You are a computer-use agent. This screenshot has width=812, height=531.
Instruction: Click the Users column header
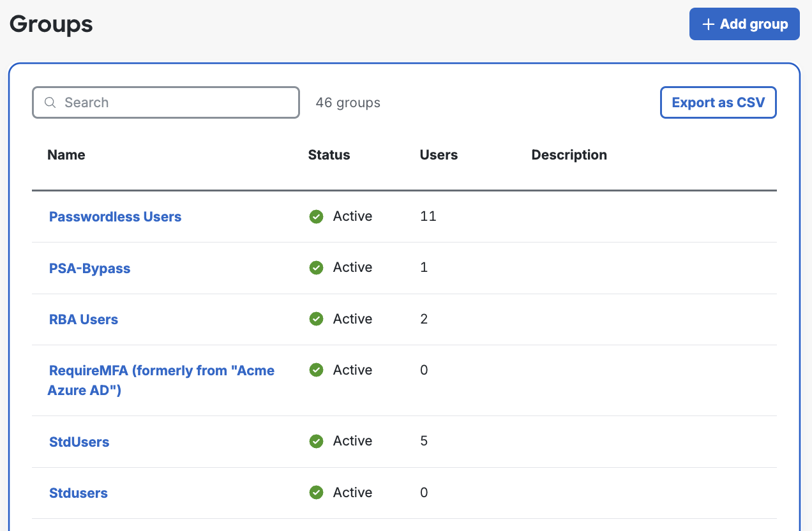(439, 155)
